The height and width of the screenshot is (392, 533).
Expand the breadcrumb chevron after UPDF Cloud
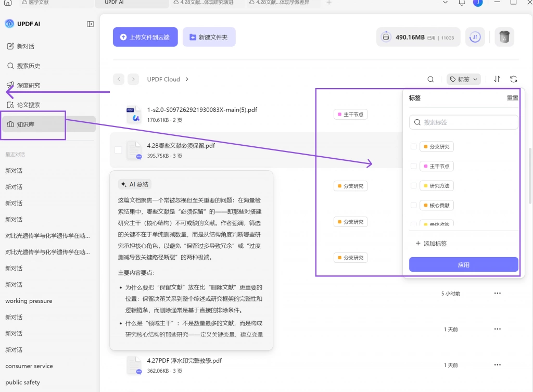[x=187, y=79]
